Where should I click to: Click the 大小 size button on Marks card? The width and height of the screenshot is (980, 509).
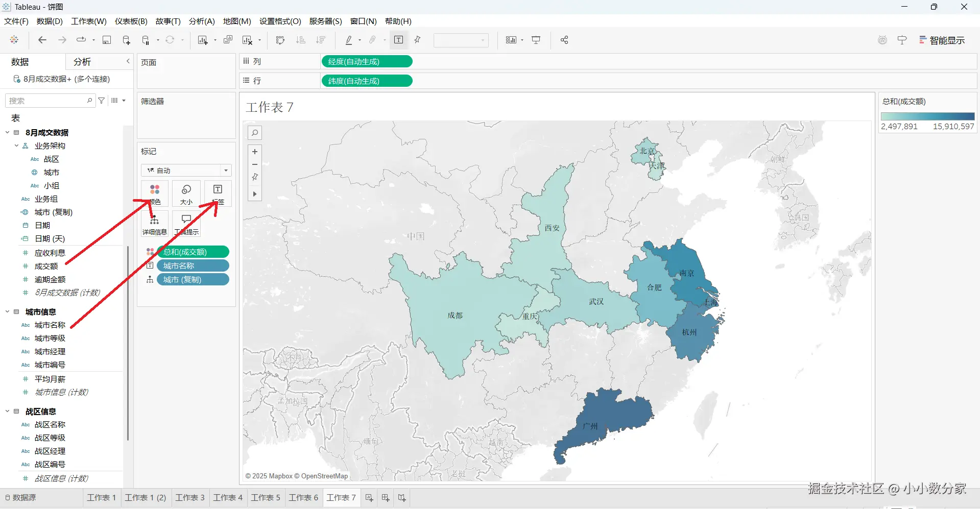(x=186, y=194)
